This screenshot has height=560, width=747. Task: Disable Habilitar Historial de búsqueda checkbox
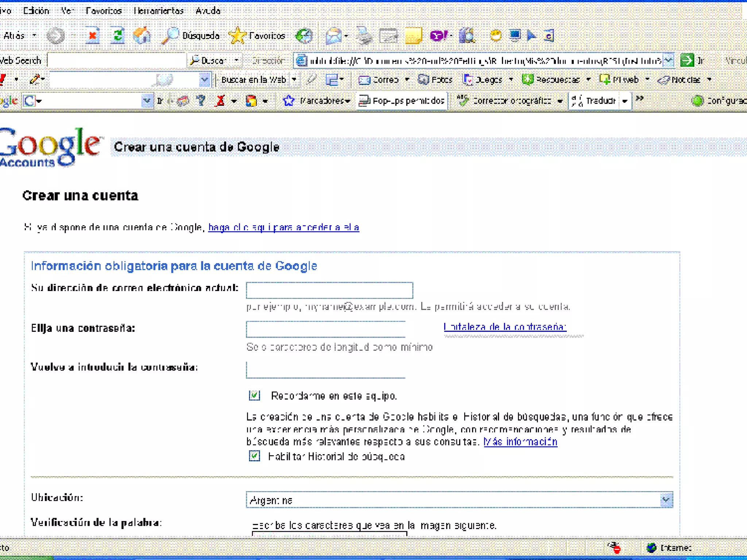[254, 456]
